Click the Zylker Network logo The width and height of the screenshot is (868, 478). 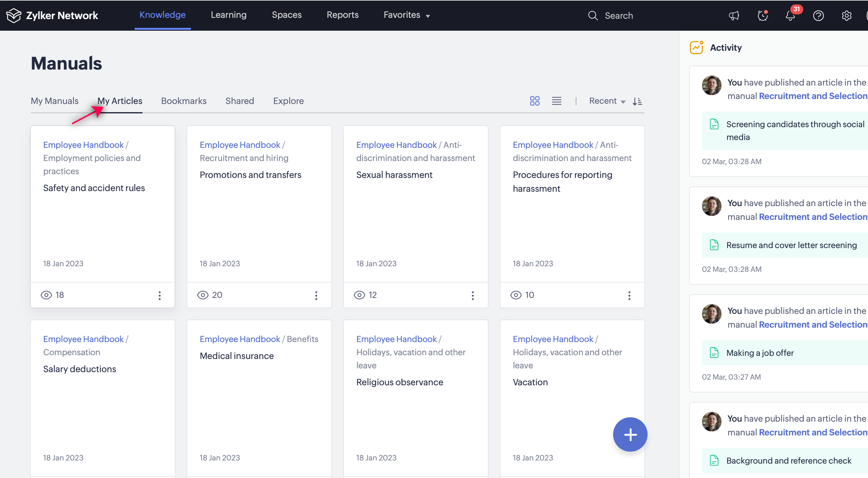(52, 16)
